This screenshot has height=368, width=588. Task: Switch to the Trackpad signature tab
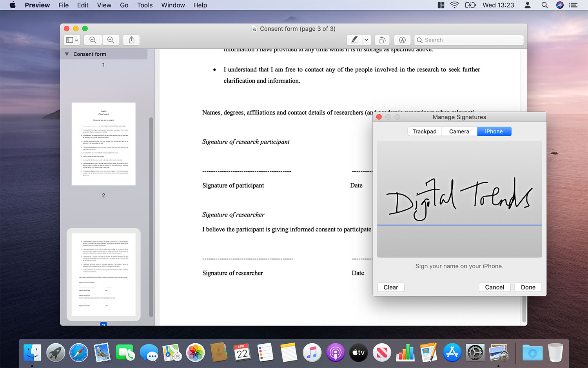(424, 131)
